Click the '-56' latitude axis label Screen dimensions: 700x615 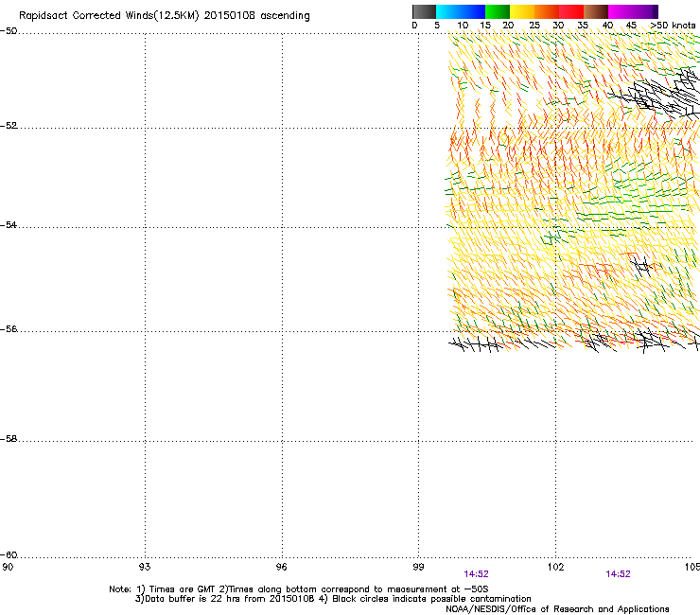(x=9, y=329)
